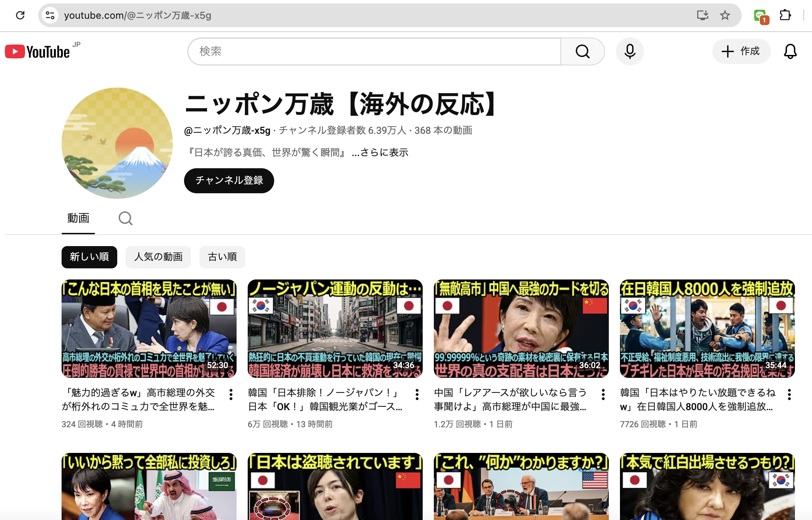The width and height of the screenshot is (812, 520).
Task: Switch to the 動画 tab
Action: [x=78, y=218]
